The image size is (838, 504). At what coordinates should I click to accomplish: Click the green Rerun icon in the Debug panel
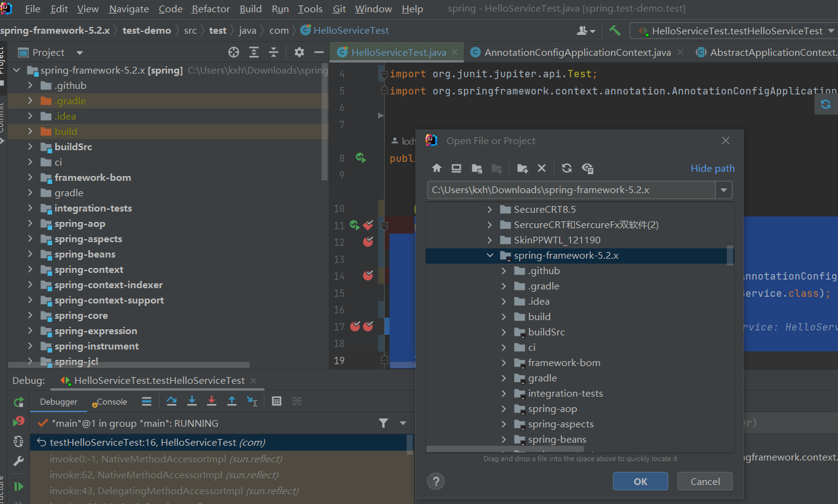[19, 402]
